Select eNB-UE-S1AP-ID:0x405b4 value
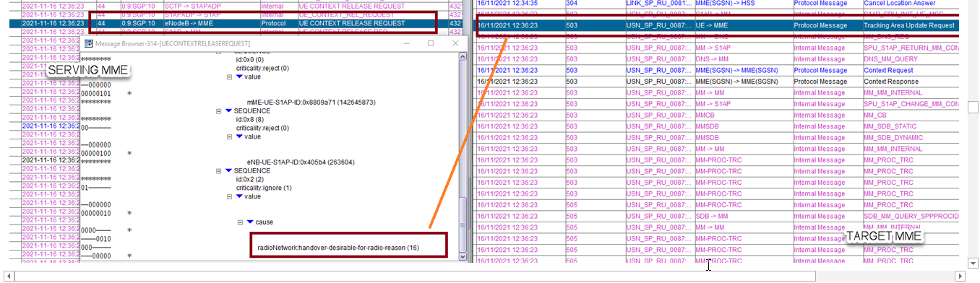This screenshot has width=980, height=283. tap(301, 162)
